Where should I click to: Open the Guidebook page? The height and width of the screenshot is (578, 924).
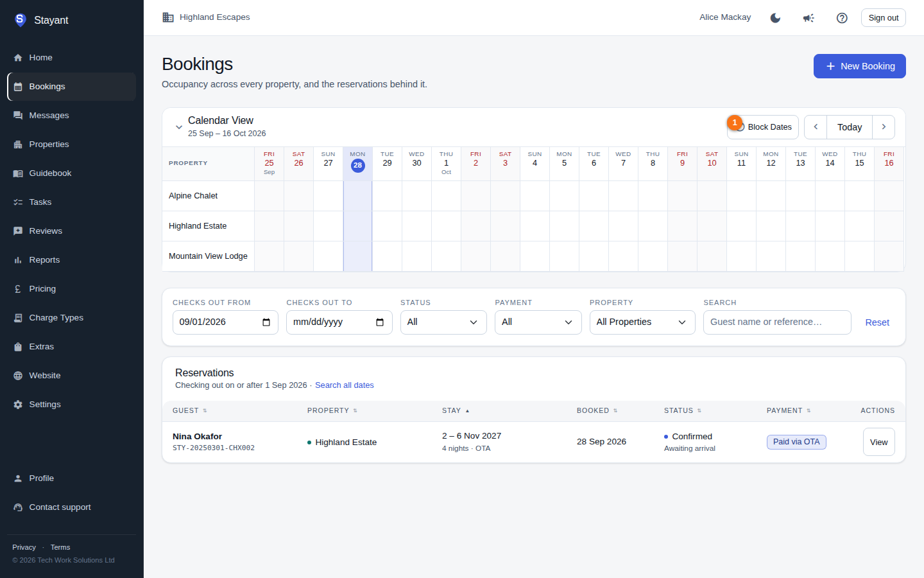pyautogui.click(x=71, y=173)
